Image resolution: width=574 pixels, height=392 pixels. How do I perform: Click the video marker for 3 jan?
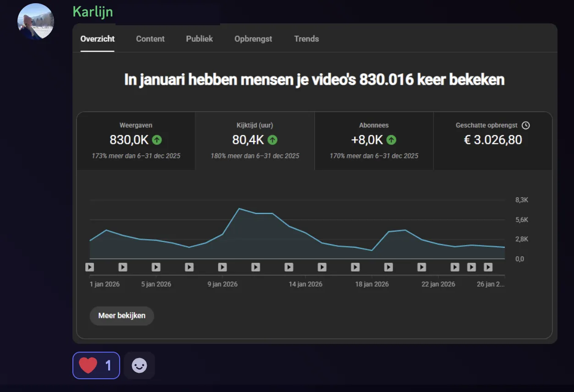[123, 267]
